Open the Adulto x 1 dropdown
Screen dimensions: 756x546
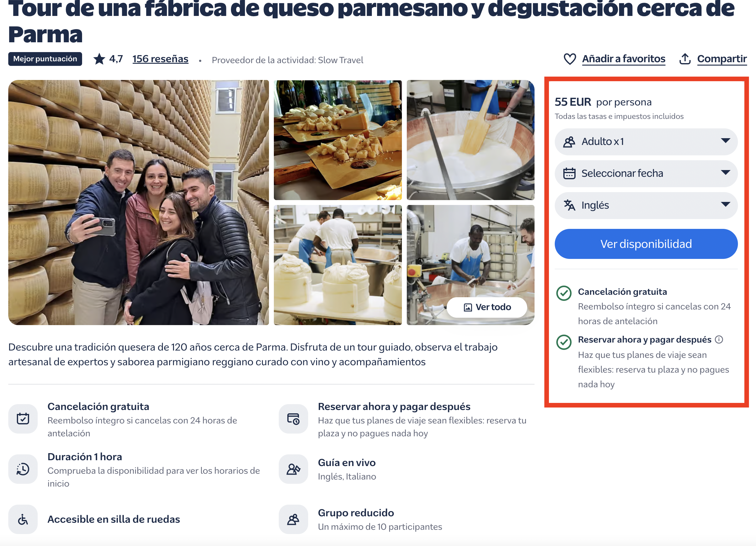coord(646,142)
